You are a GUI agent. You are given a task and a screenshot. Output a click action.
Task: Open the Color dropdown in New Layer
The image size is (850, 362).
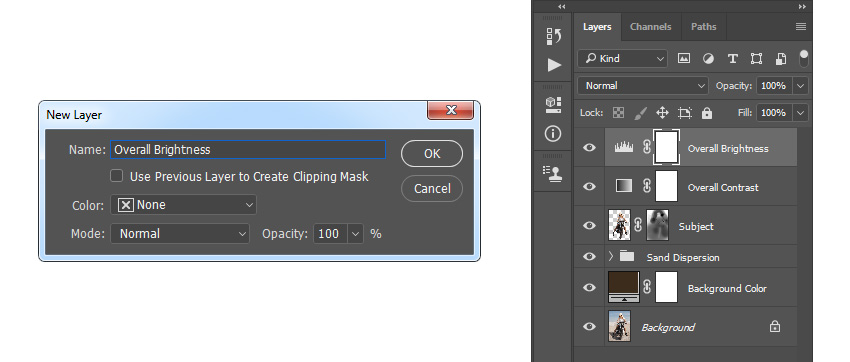183,205
